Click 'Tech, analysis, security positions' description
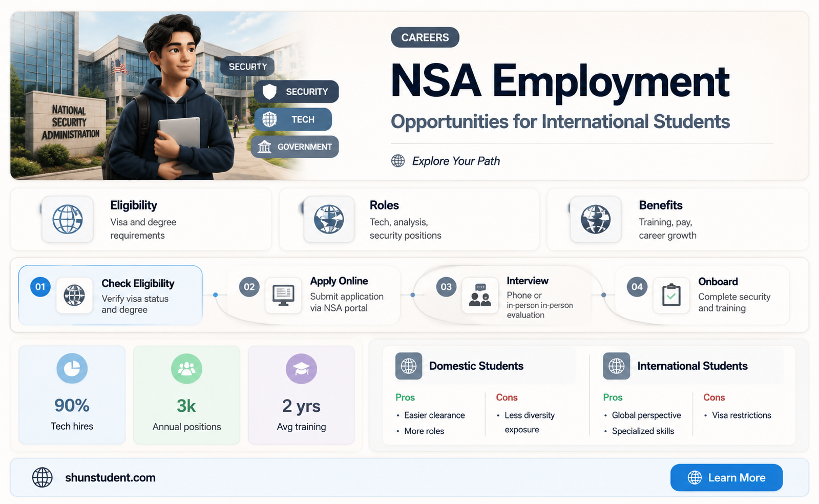The width and height of the screenshot is (819, 504). point(406,229)
